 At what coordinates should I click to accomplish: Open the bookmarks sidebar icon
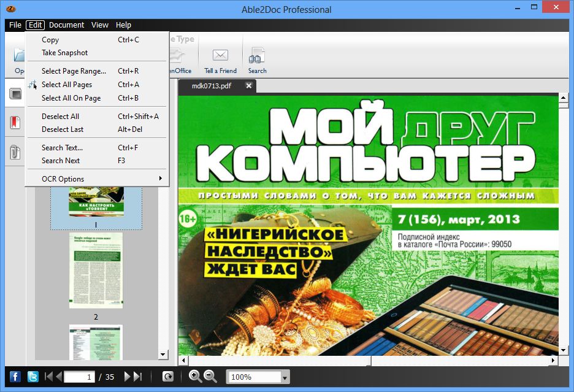pyautogui.click(x=15, y=122)
